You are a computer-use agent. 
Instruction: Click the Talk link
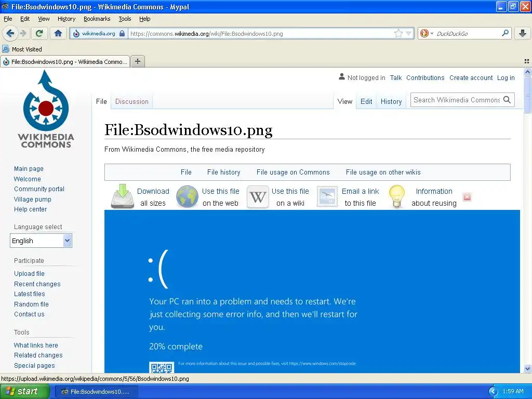395,78
